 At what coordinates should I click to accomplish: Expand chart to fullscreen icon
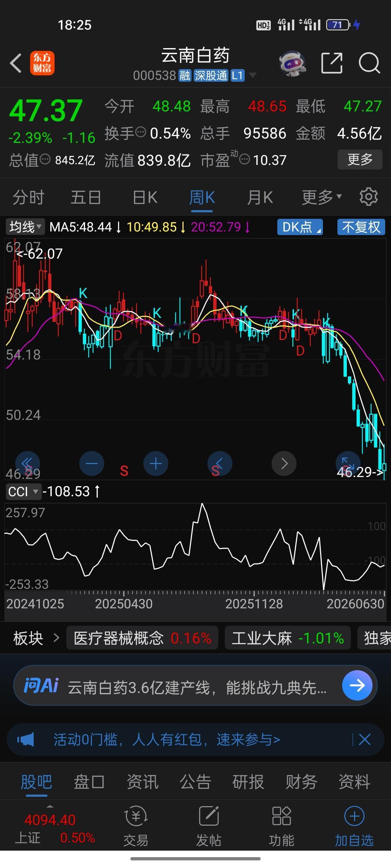(348, 463)
